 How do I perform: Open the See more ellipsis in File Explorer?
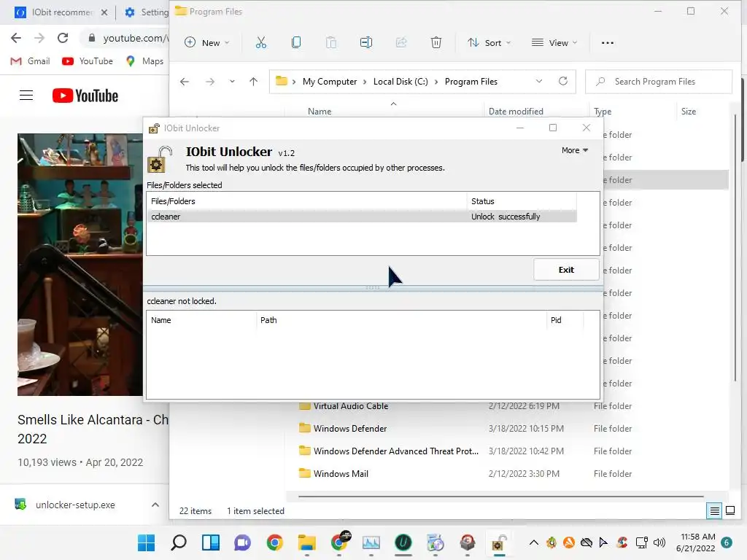point(608,43)
